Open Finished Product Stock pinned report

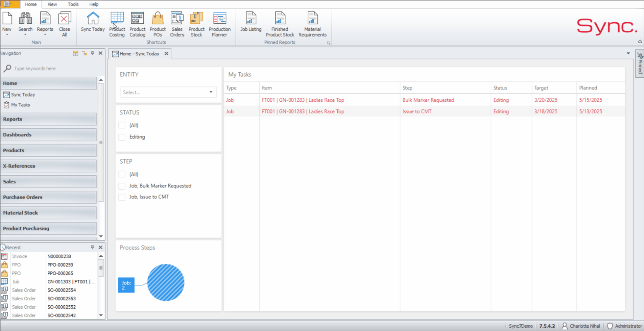[x=280, y=24]
